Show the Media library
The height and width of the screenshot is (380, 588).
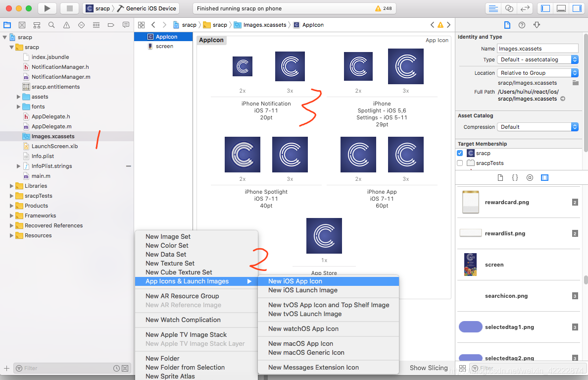pyautogui.click(x=544, y=177)
